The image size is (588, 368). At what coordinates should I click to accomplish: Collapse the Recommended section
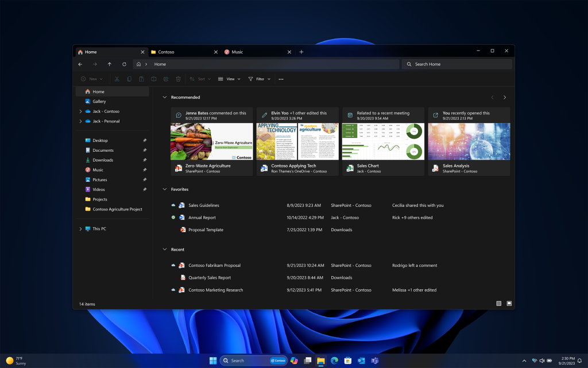(165, 97)
